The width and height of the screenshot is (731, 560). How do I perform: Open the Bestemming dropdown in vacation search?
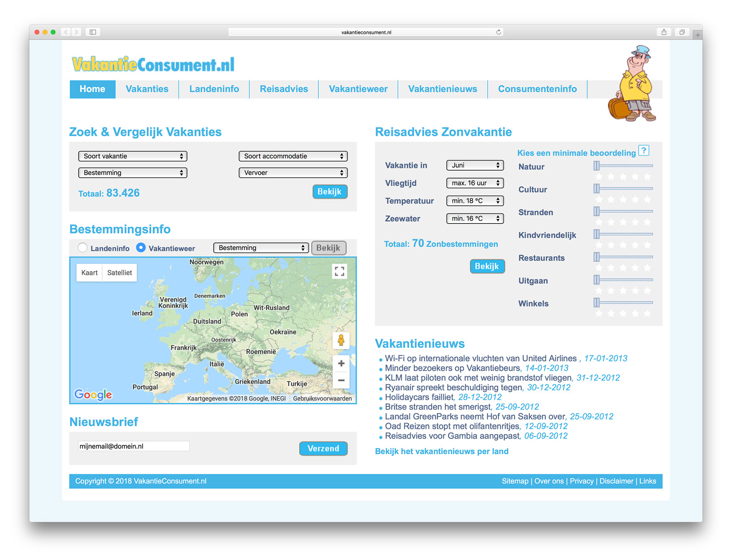pos(133,173)
